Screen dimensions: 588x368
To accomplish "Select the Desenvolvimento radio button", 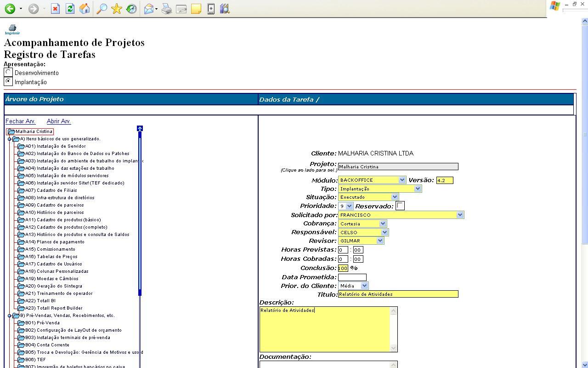I will (8, 72).
